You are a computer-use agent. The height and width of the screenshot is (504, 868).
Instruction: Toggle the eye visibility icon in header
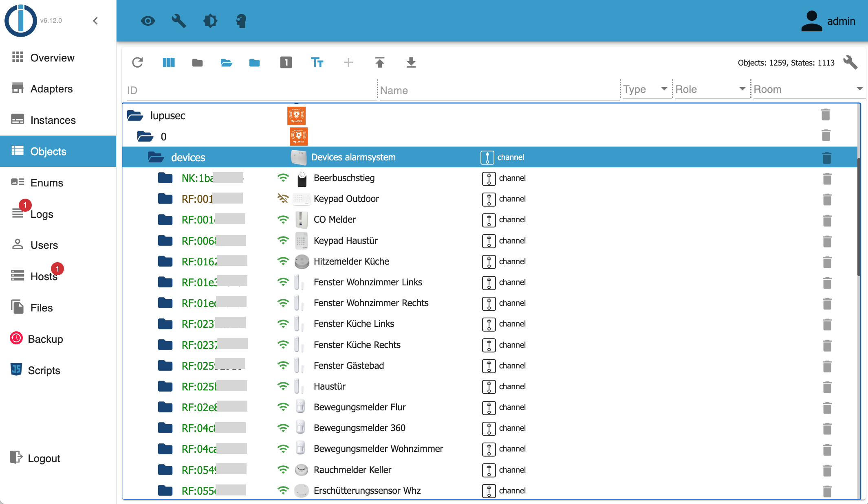tap(148, 21)
